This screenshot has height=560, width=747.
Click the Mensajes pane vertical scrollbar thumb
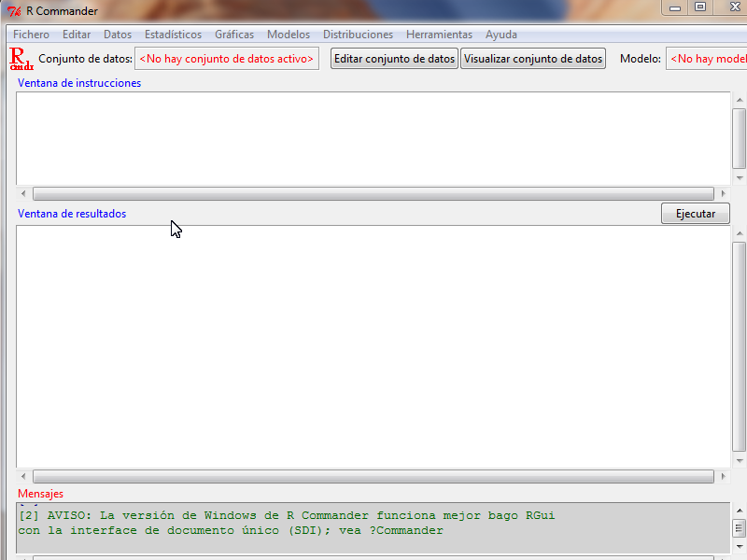(x=740, y=528)
